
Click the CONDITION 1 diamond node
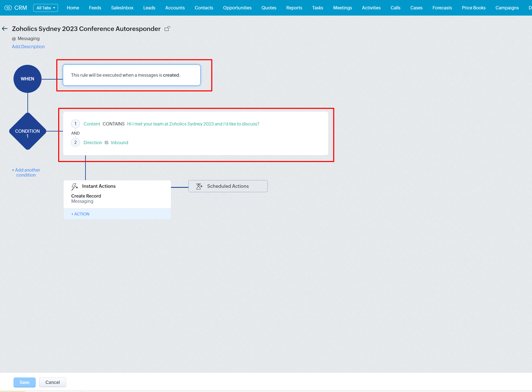28,131
